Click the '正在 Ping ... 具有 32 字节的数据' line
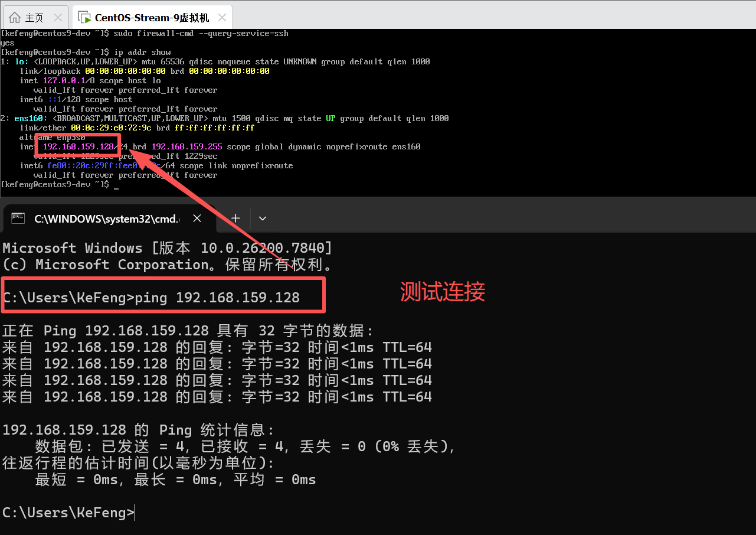Screen dimensions: 756x535 click(x=188, y=331)
